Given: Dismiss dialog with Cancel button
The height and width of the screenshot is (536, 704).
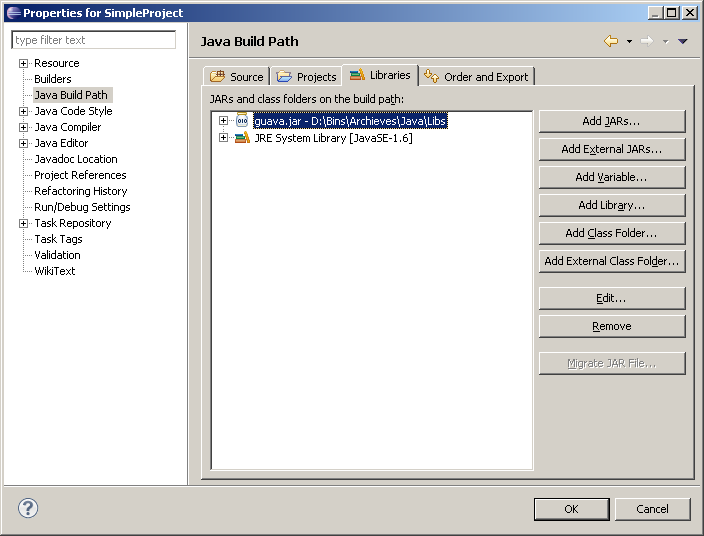Looking at the screenshot, I should click(x=652, y=509).
